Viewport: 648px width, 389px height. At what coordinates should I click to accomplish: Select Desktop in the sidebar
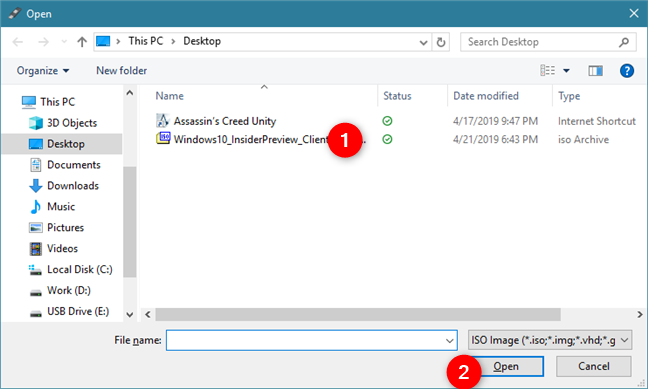pyautogui.click(x=62, y=144)
